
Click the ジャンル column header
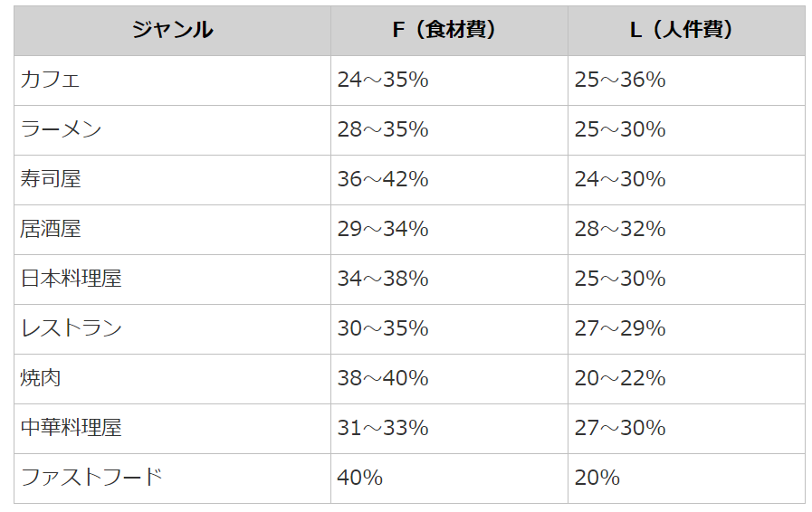click(x=172, y=30)
